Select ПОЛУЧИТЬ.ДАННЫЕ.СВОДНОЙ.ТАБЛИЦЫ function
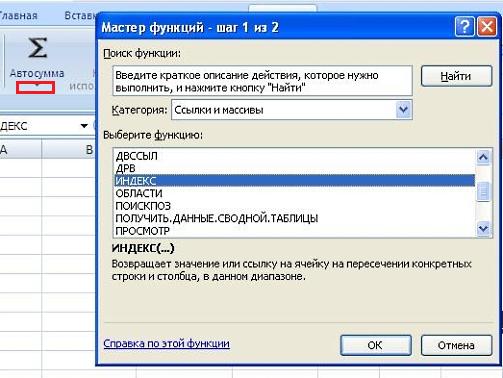 pyautogui.click(x=217, y=218)
